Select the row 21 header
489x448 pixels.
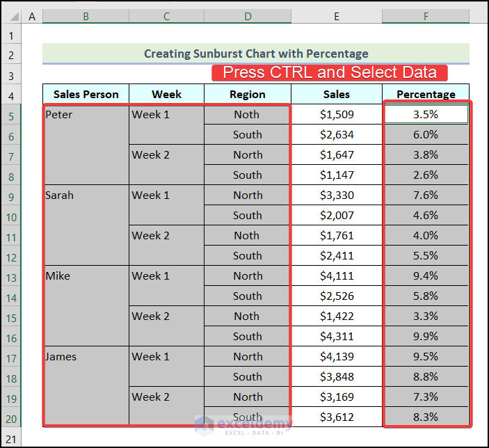point(11,438)
